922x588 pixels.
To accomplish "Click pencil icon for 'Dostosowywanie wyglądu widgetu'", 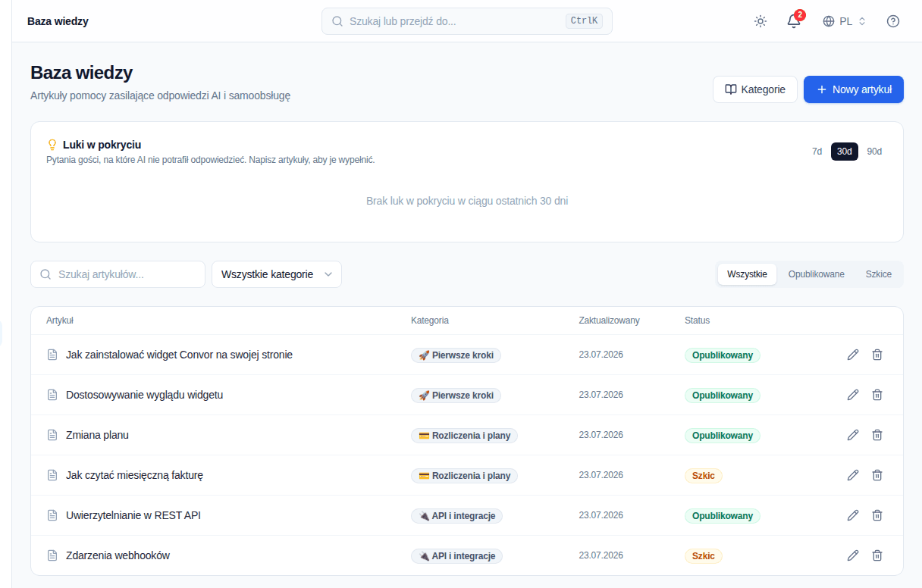I will (853, 395).
